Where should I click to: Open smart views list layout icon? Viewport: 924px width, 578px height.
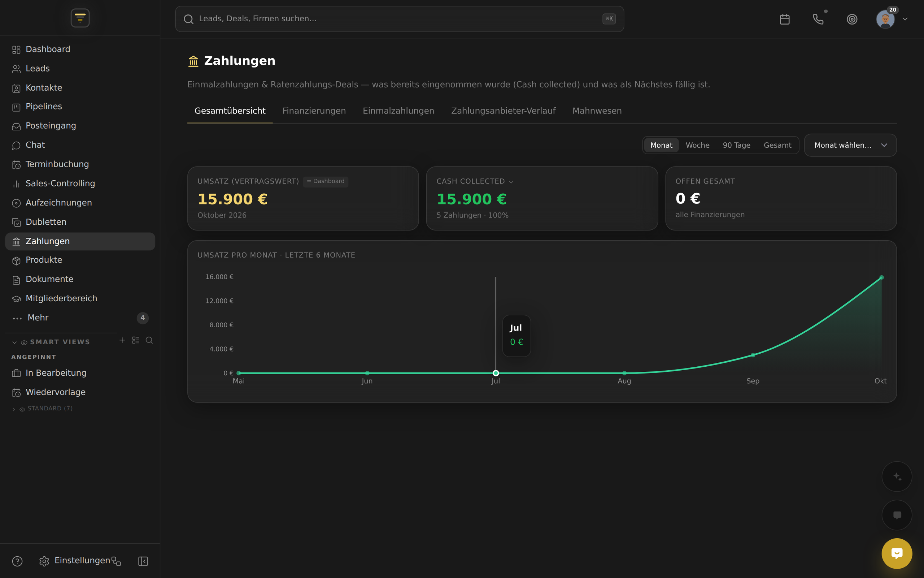(x=136, y=340)
